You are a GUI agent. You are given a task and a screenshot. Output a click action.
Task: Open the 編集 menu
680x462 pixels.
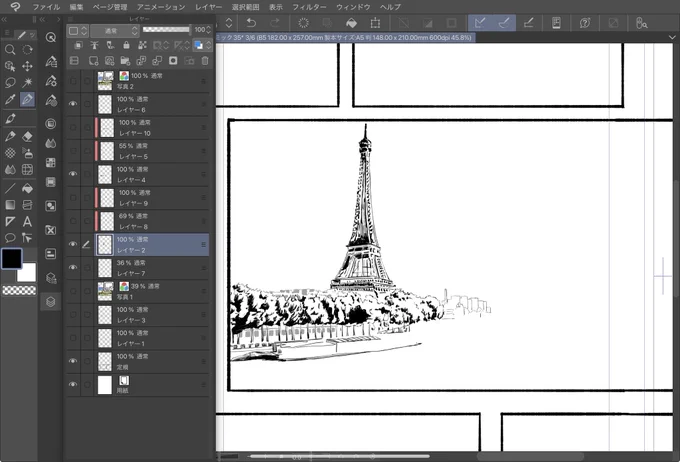point(76,7)
